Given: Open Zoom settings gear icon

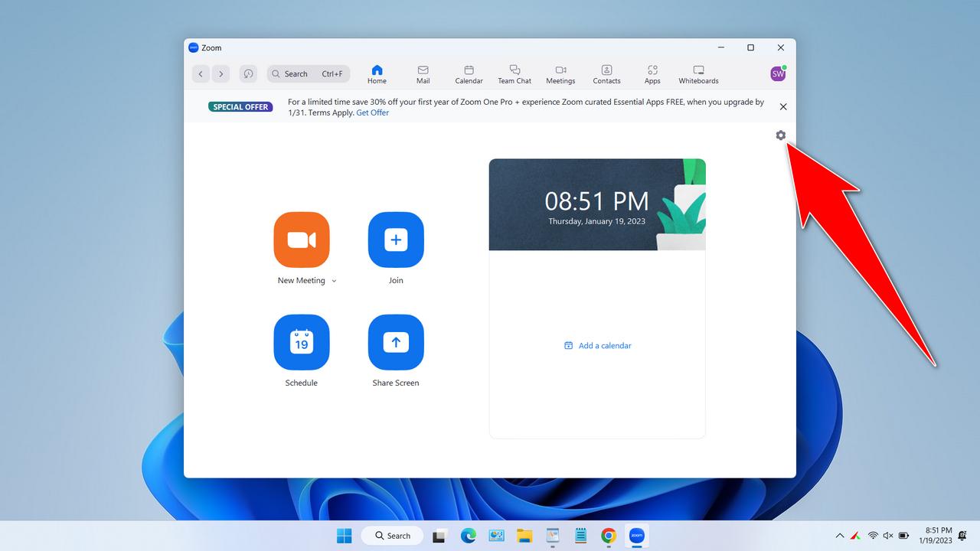Looking at the screenshot, I should pos(780,135).
